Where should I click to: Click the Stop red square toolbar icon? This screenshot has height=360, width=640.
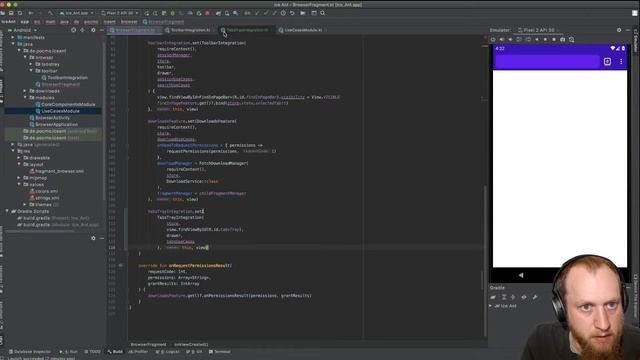(207, 13)
